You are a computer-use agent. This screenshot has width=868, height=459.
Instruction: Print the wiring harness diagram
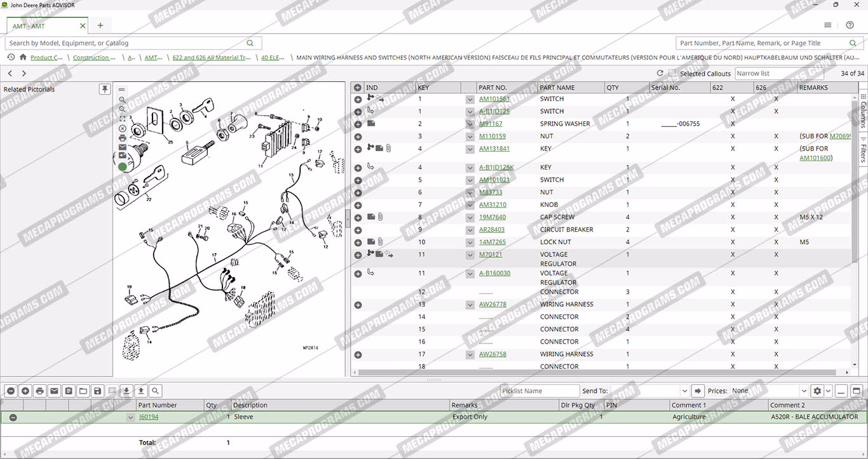coord(122,138)
